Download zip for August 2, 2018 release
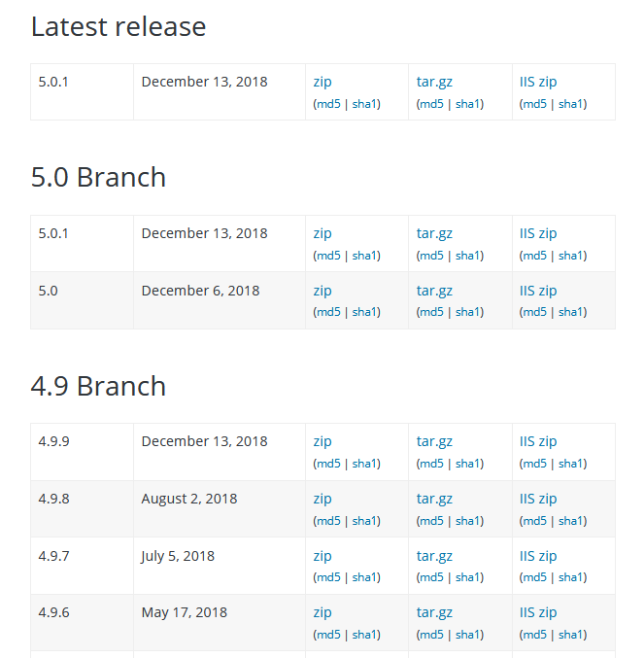Viewport: 644px width, 658px height. pos(322,499)
